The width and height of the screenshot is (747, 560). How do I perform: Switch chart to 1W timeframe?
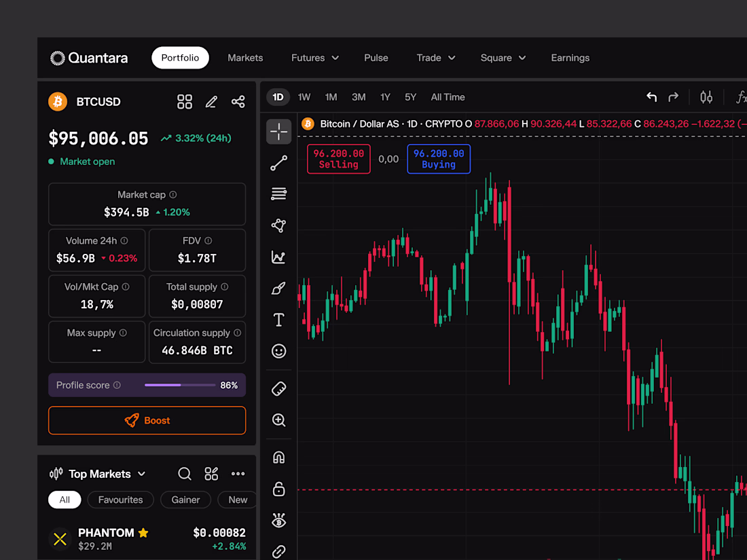click(304, 97)
